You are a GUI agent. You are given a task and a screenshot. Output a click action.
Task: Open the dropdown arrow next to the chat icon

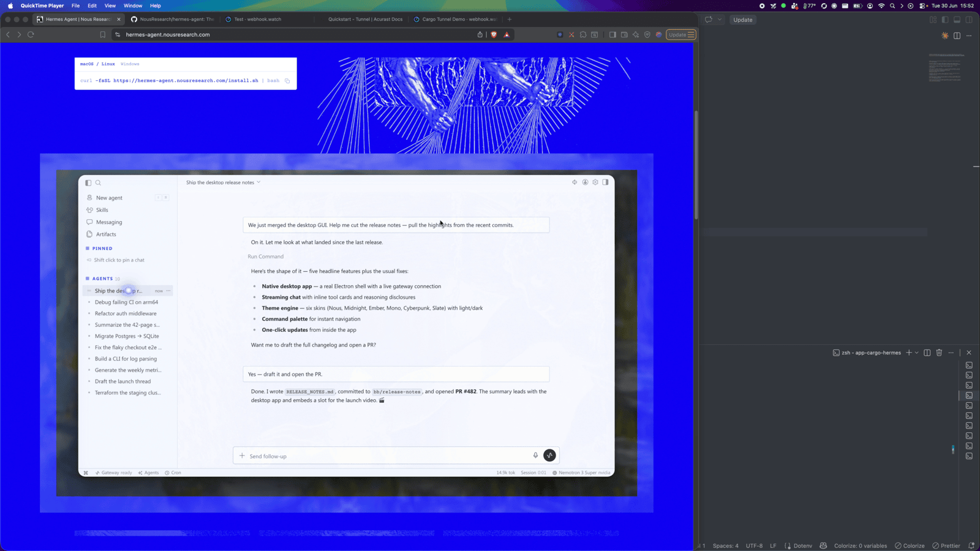point(720,20)
